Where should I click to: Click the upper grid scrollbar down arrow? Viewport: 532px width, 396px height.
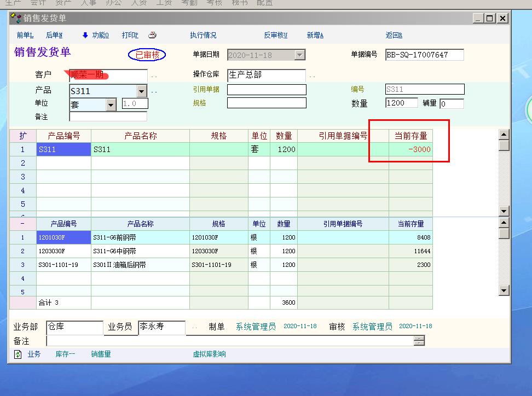pyautogui.click(x=504, y=211)
